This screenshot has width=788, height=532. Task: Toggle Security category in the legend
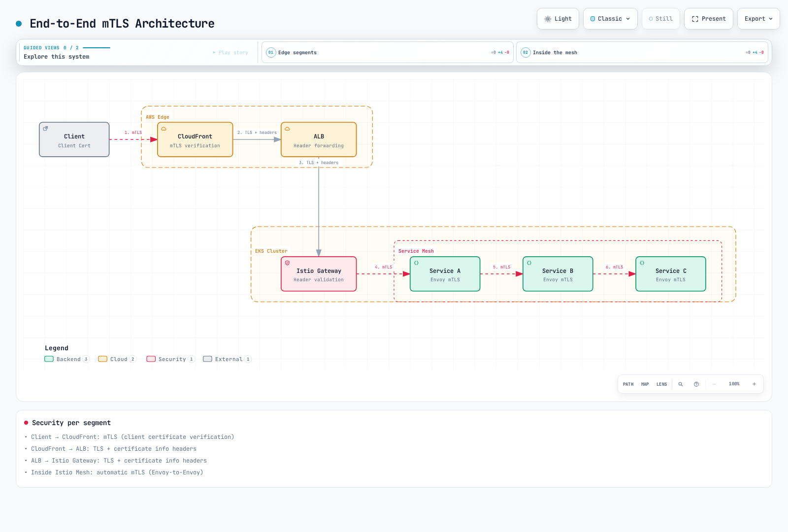[x=171, y=359]
